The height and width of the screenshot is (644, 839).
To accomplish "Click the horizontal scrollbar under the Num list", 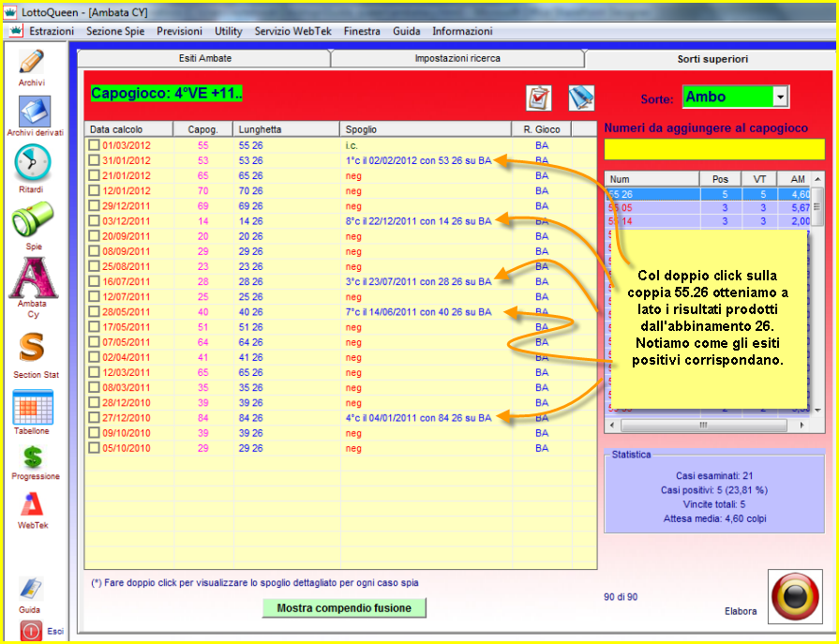I will [x=706, y=426].
